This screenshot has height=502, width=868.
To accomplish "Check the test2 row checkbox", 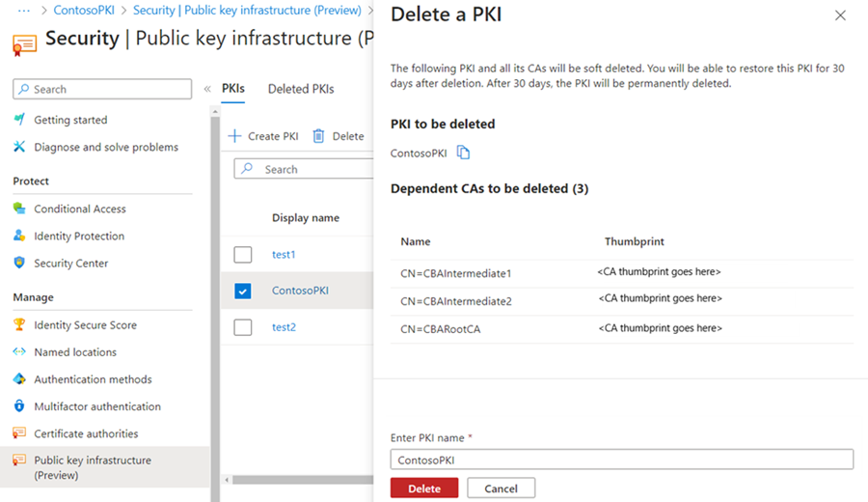I will tap(242, 327).
